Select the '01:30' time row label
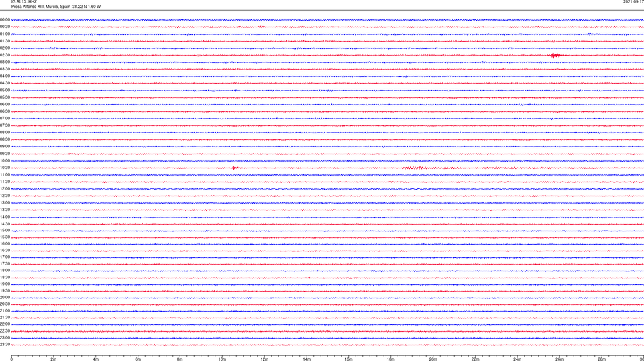 (x=5, y=41)
